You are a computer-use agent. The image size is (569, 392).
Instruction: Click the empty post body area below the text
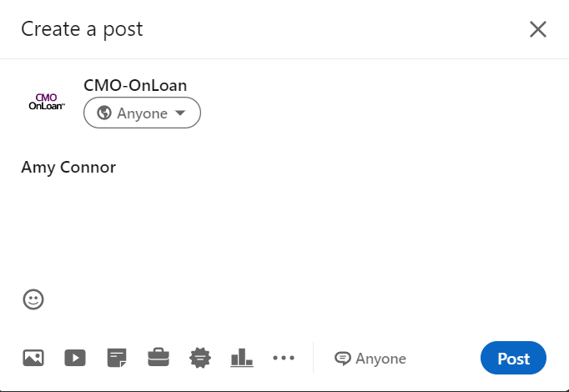click(x=284, y=232)
